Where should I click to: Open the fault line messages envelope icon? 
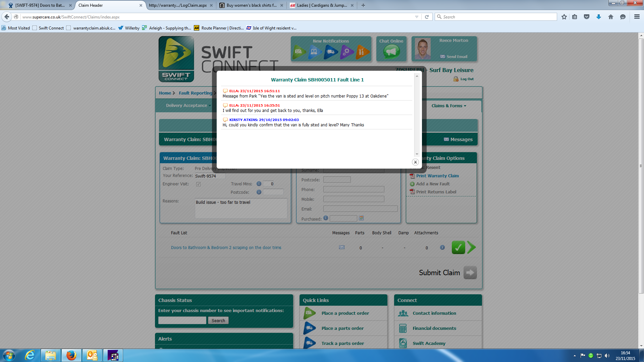tap(342, 247)
